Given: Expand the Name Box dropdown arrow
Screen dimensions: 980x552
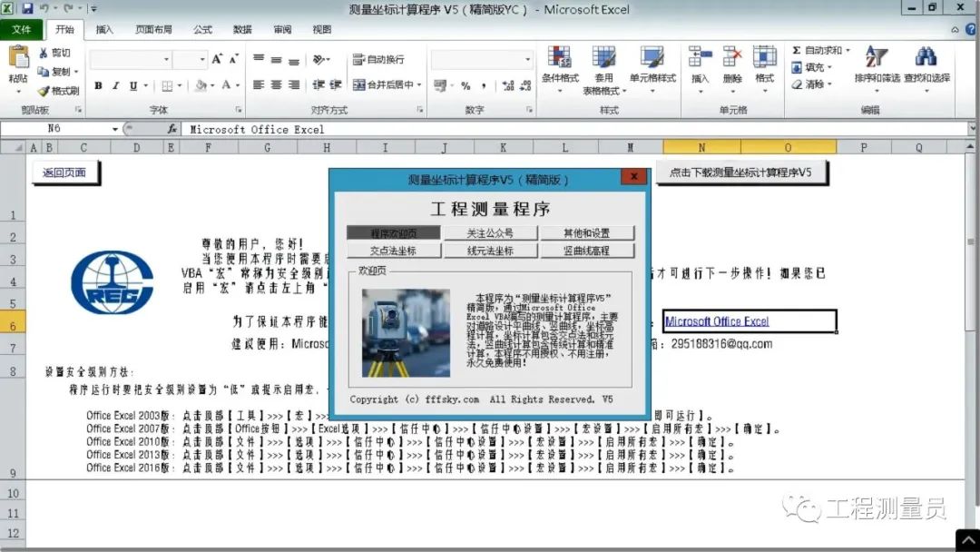Looking at the screenshot, I should coord(115,129).
